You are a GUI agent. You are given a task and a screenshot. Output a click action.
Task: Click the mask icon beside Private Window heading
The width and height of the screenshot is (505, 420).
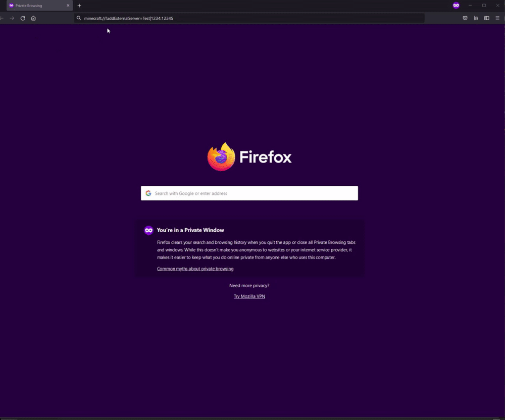pyautogui.click(x=148, y=230)
